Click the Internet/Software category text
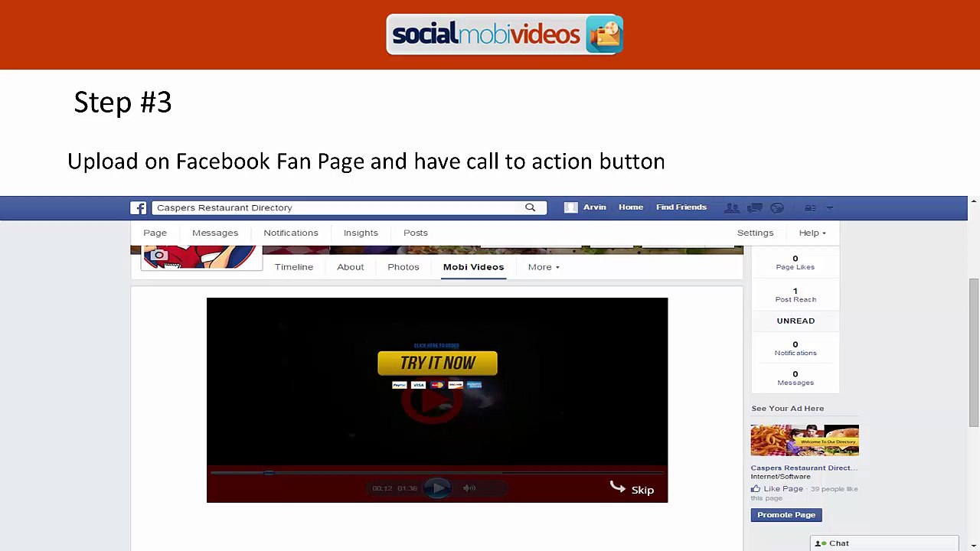 tap(781, 477)
